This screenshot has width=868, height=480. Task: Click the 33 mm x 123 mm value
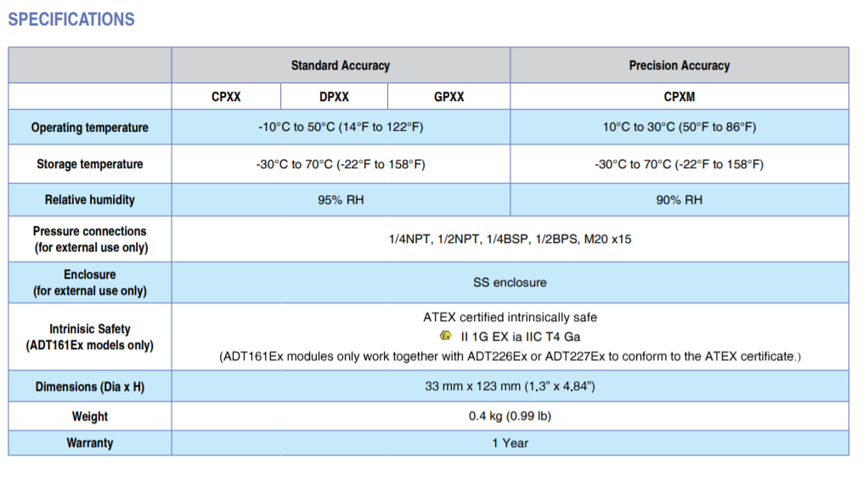click(510, 386)
